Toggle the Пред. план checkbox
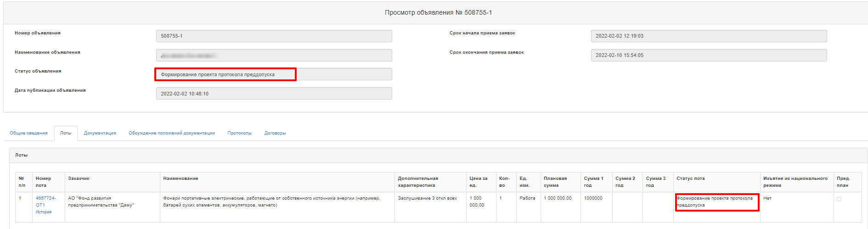 tap(839, 199)
